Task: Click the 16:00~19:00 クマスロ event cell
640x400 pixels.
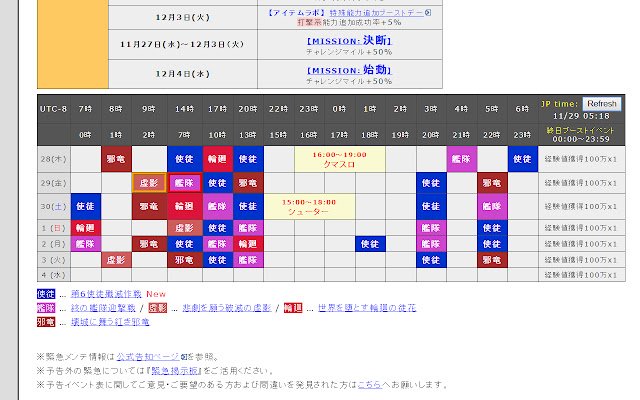Action: pos(340,159)
